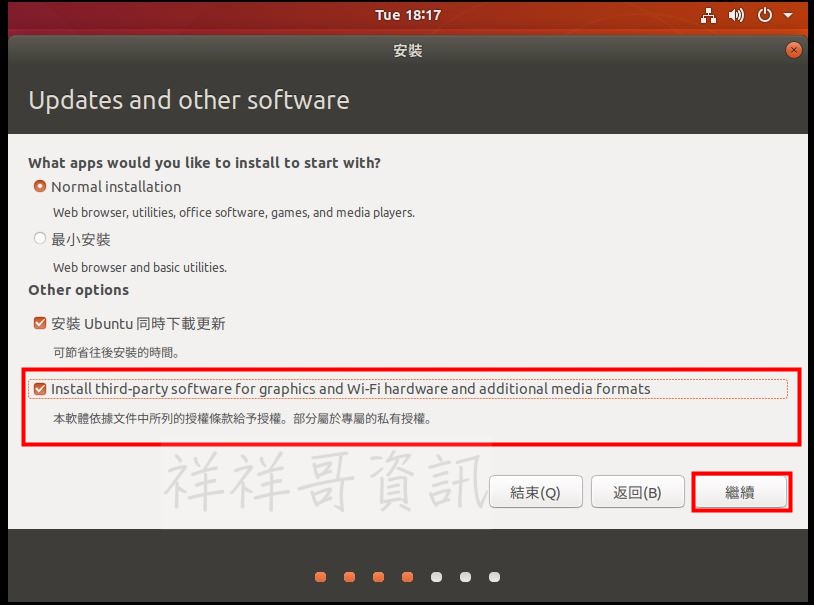The image size is (814, 605).
Task: Click the Updates and other software title
Action: click(x=189, y=100)
